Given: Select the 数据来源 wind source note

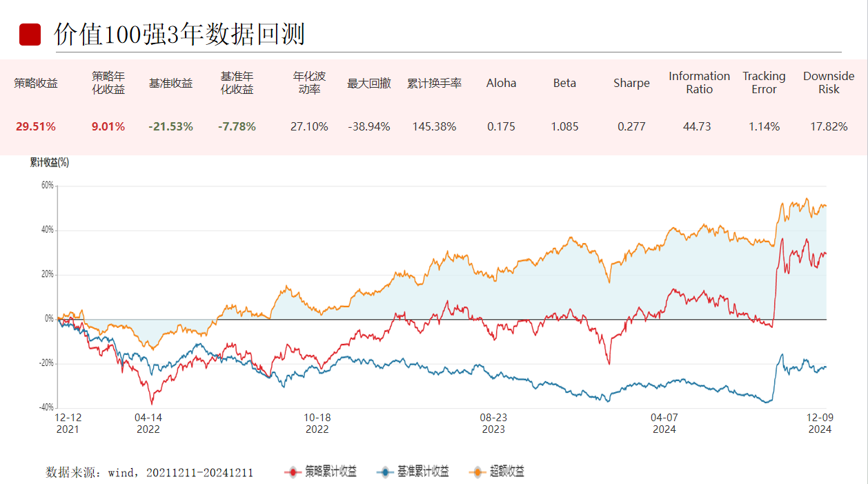Looking at the screenshot, I should click(149, 473).
